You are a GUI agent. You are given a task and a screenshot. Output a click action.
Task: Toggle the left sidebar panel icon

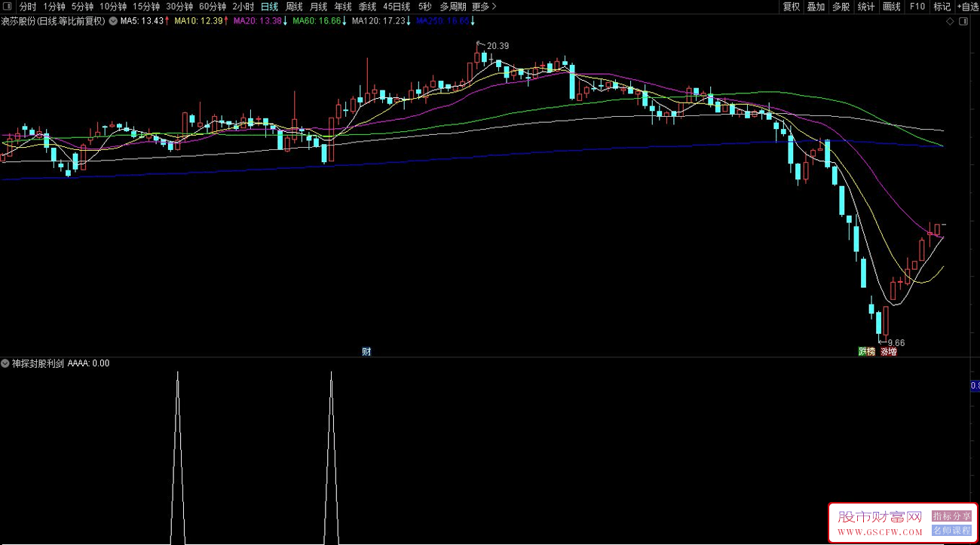pyautogui.click(x=8, y=7)
